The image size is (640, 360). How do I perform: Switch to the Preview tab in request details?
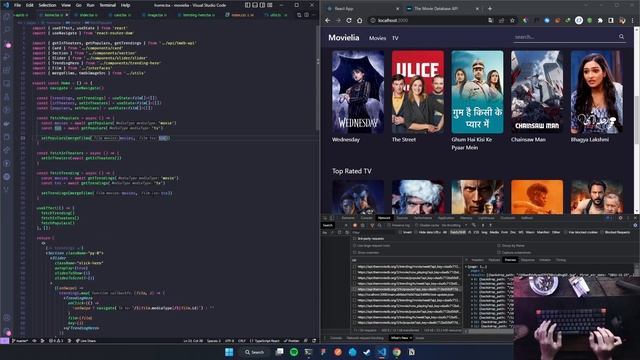tap(510, 260)
